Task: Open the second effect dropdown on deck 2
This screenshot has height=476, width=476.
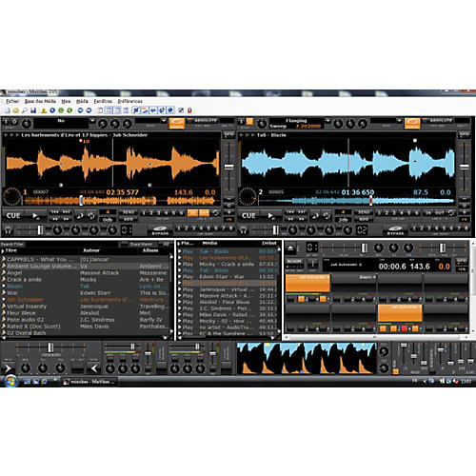Action: 399,121
